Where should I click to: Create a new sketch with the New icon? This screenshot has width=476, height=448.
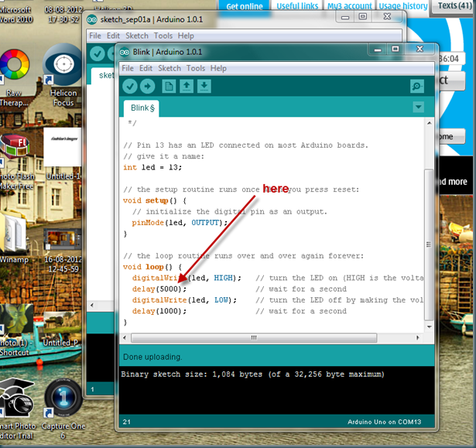pos(169,87)
